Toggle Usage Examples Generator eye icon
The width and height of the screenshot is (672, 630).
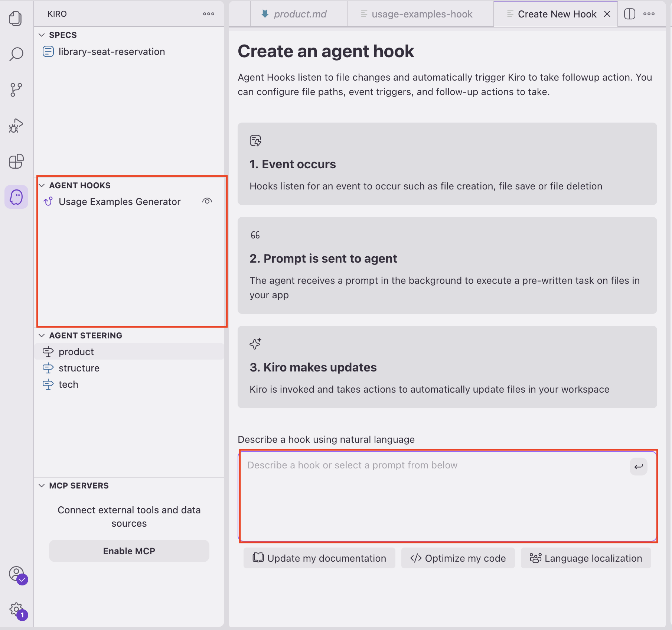coord(207,201)
